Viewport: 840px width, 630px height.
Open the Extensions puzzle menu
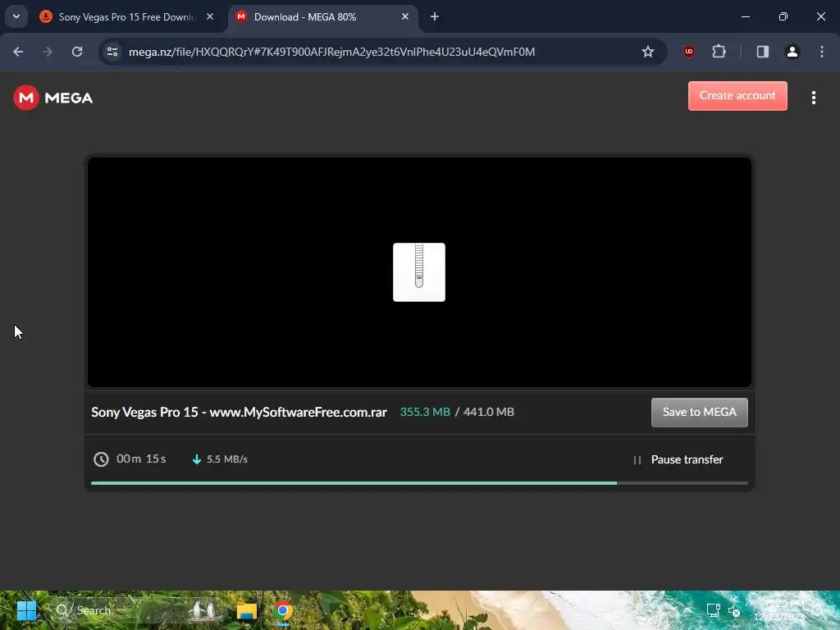coord(719,52)
